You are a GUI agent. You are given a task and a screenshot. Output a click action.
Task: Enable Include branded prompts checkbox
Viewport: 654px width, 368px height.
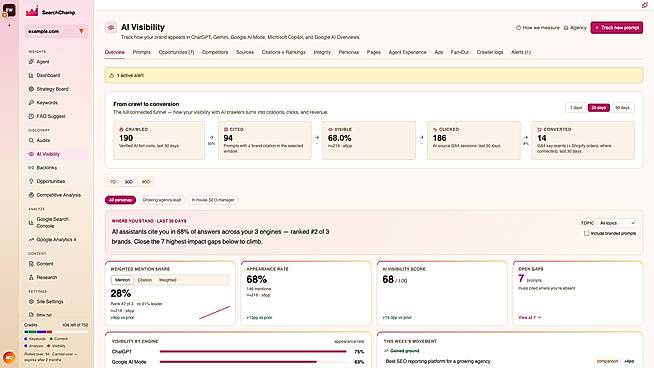tap(586, 233)
